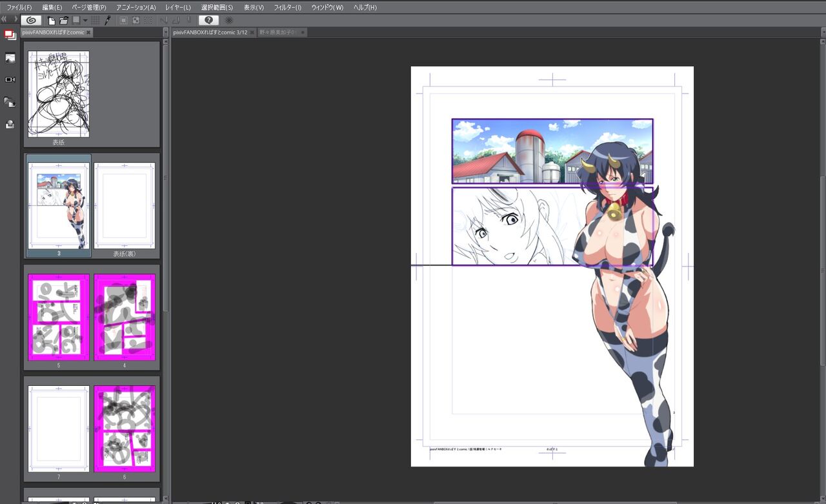
Task: Click the square frame icon after the pen
Action: pos(123,20)
